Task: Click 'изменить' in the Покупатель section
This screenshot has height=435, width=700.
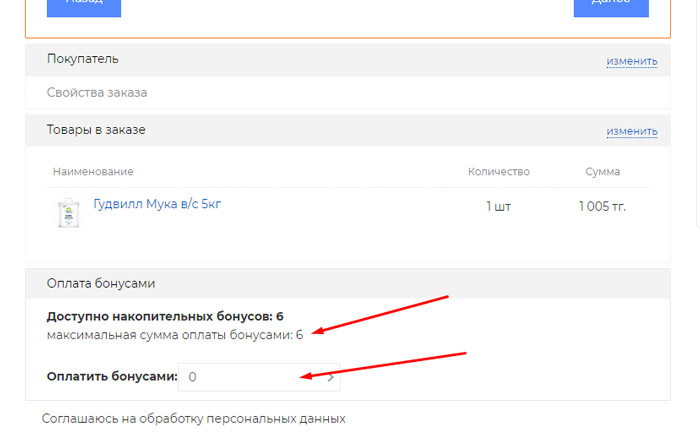Action: click(x=631, y=61)
